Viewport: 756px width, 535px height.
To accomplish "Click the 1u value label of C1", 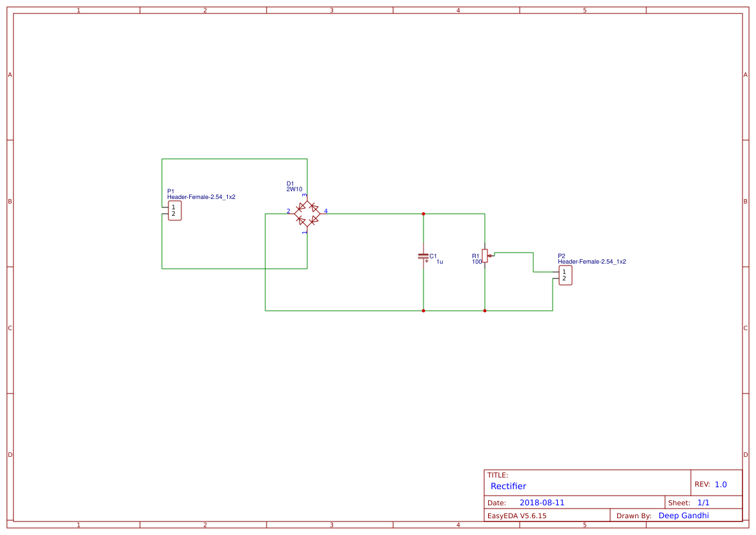I will coord(438,262).
